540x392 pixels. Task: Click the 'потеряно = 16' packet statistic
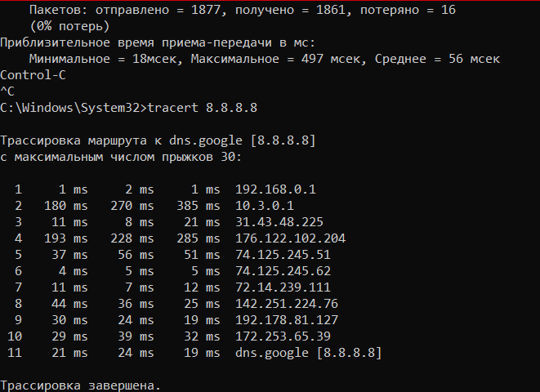[x=408, y=10]
